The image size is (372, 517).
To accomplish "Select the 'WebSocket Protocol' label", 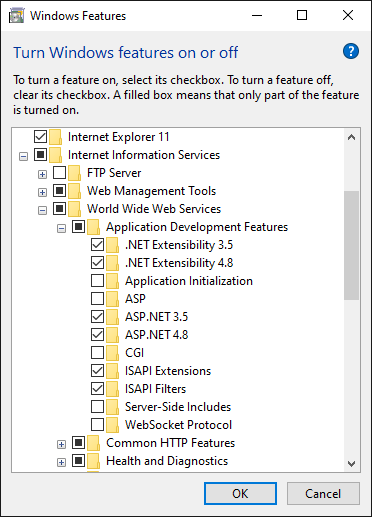I will pyautogui.click(x=178, y=425).
